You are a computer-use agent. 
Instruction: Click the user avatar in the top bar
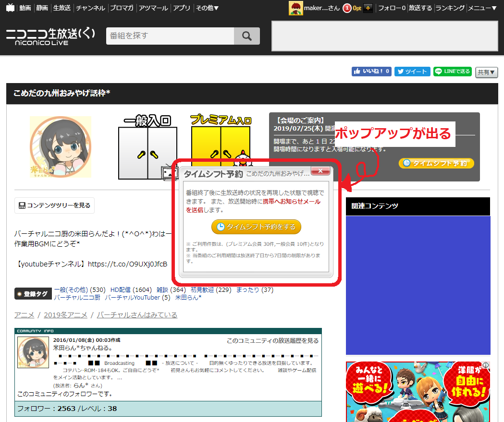pyautogui.click(x=295, y=8)
